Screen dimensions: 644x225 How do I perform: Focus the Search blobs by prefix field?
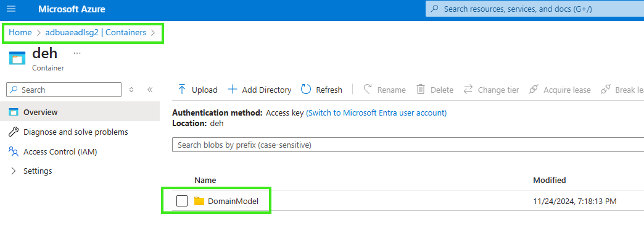tap(408, 145)
